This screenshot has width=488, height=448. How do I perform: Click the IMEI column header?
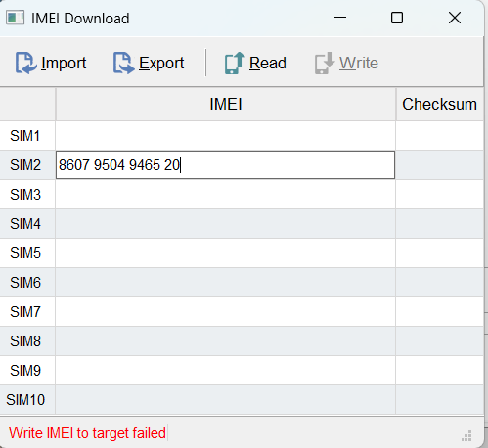[x=226, y=104]
